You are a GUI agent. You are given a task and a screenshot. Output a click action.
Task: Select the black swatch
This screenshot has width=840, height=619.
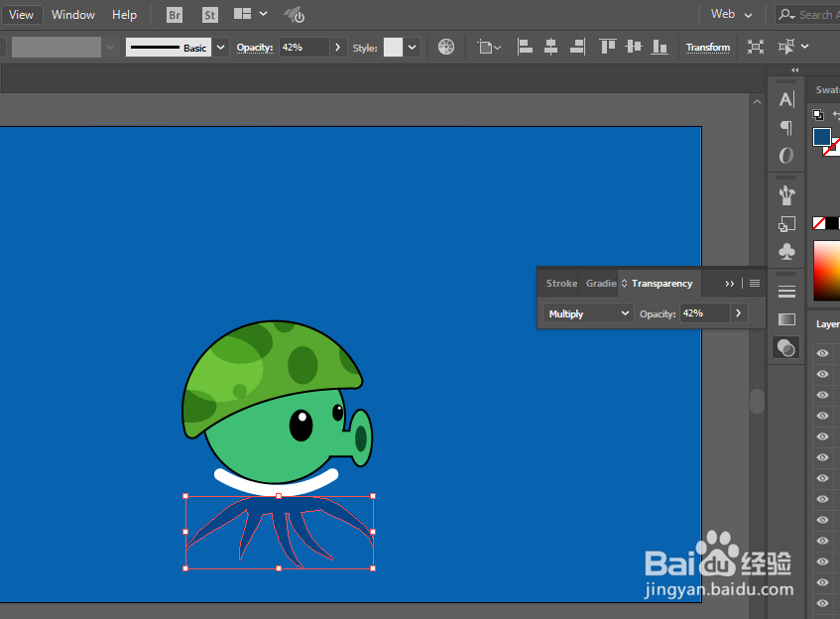(x=832, y=223)
